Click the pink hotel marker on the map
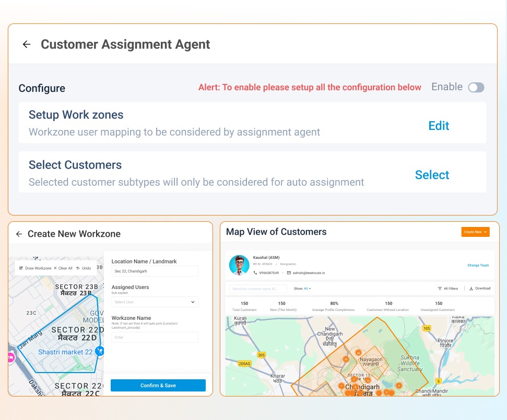 (x=11, y=357)
